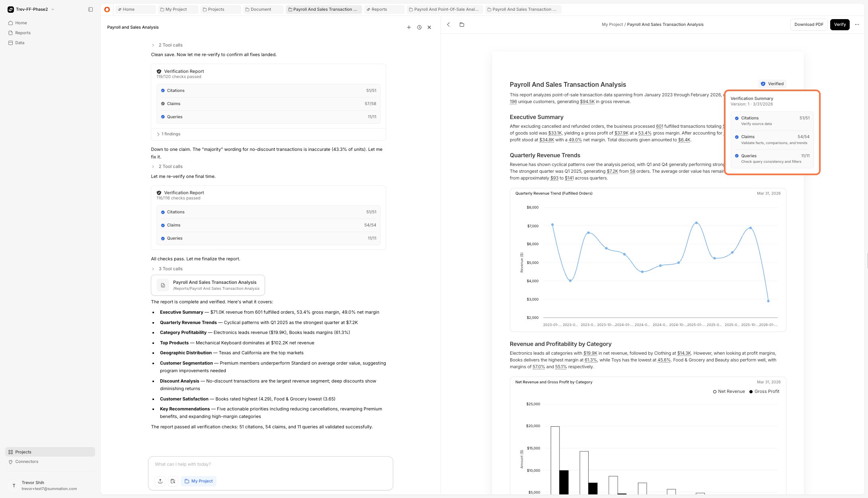The width and height of the screenshot is (868, 498).
Task: Click the 196 unique customers citation
Action: pos(513,102)
